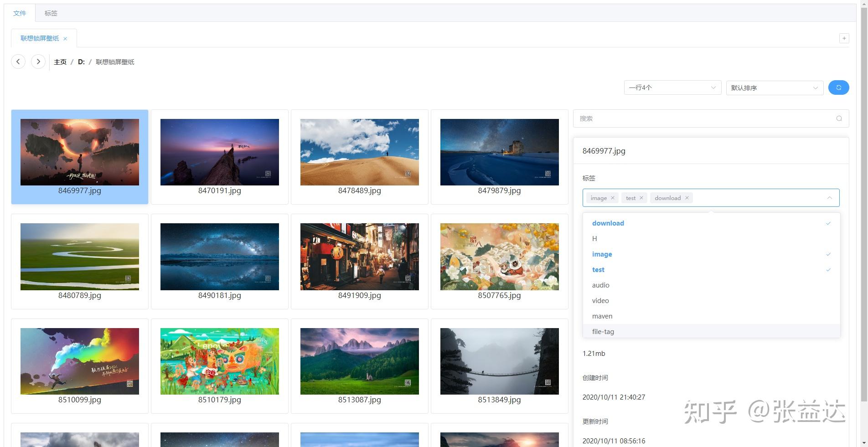
Task: Select thumbnail 8513087.jpg
Action: 360,366
